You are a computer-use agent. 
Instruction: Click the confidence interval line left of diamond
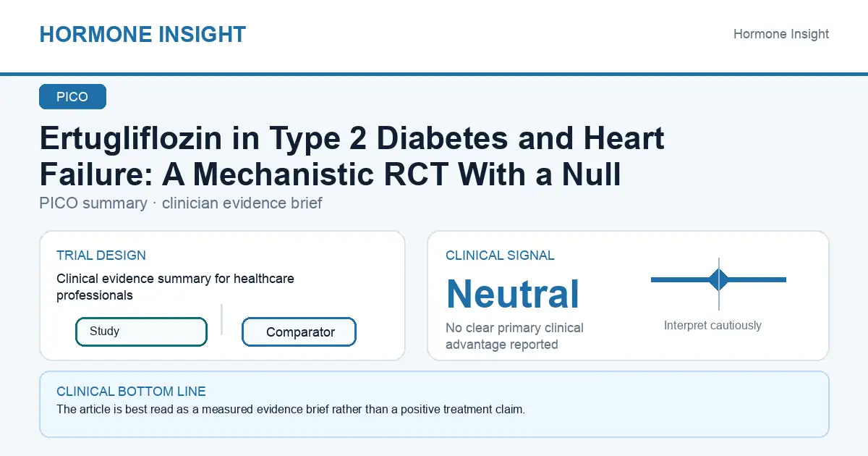tap(681, 279)
